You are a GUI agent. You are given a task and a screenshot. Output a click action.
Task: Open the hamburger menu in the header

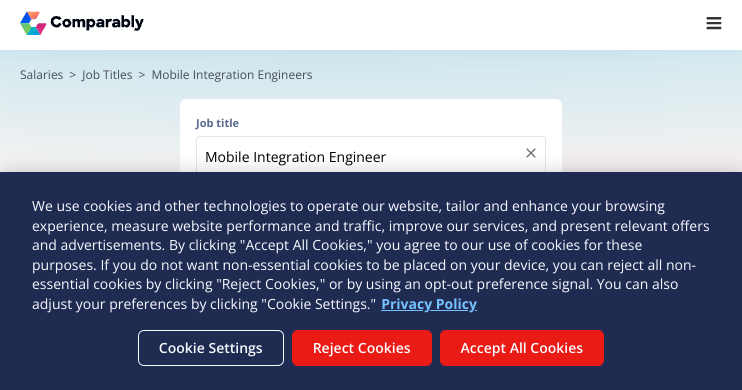click(x=714, y=23)
